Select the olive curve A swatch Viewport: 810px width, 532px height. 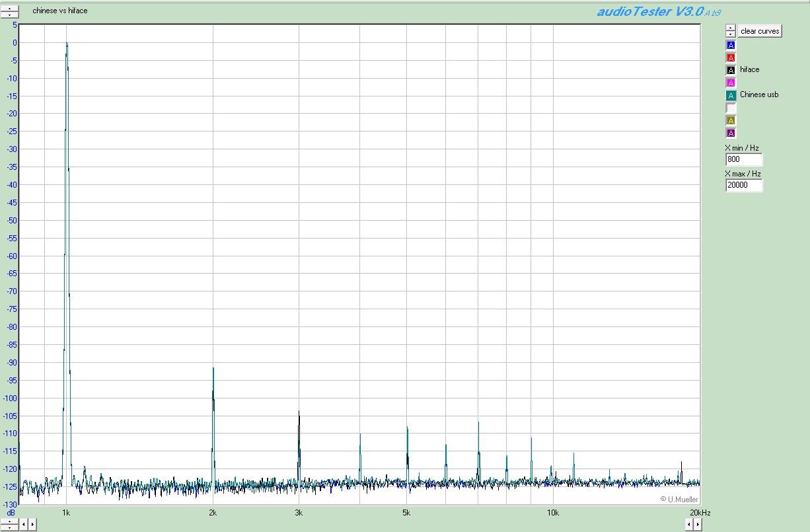pyautogui.click(x=731, y=120)
